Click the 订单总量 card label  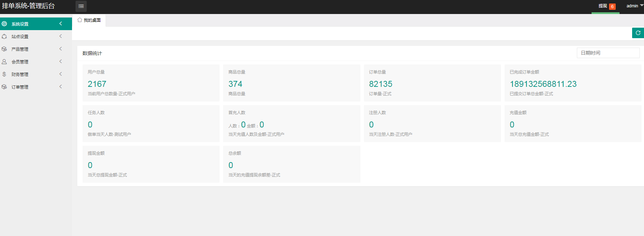(x=378, y=72)
